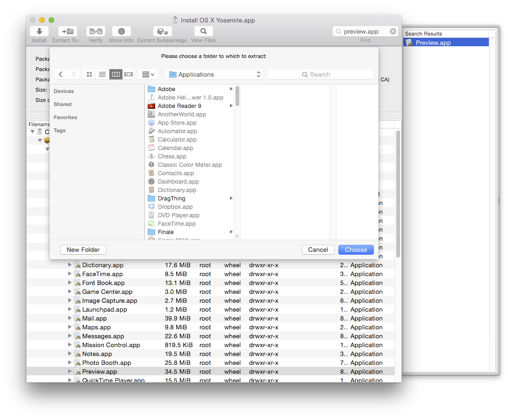
Task: Click the Install toolbar icon
Action: 39,31
